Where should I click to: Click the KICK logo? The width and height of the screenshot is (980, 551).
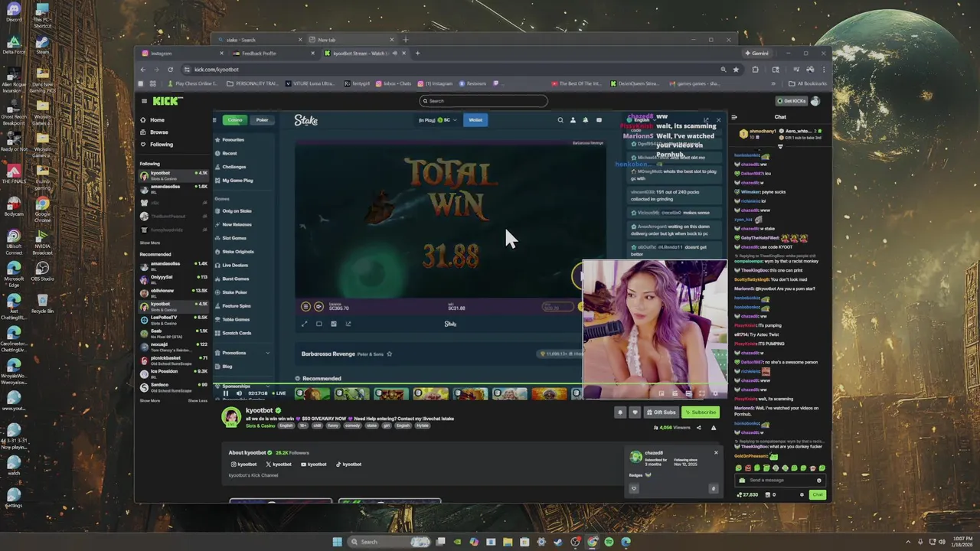pos(168,101)
